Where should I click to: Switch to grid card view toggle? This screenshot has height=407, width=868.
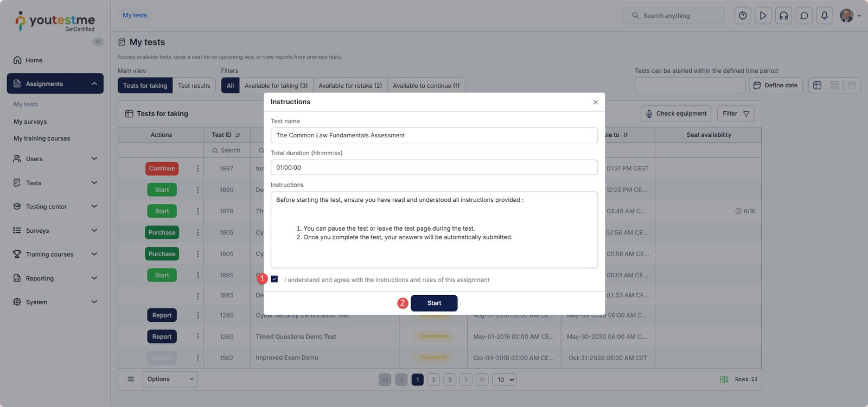point(834,85)
